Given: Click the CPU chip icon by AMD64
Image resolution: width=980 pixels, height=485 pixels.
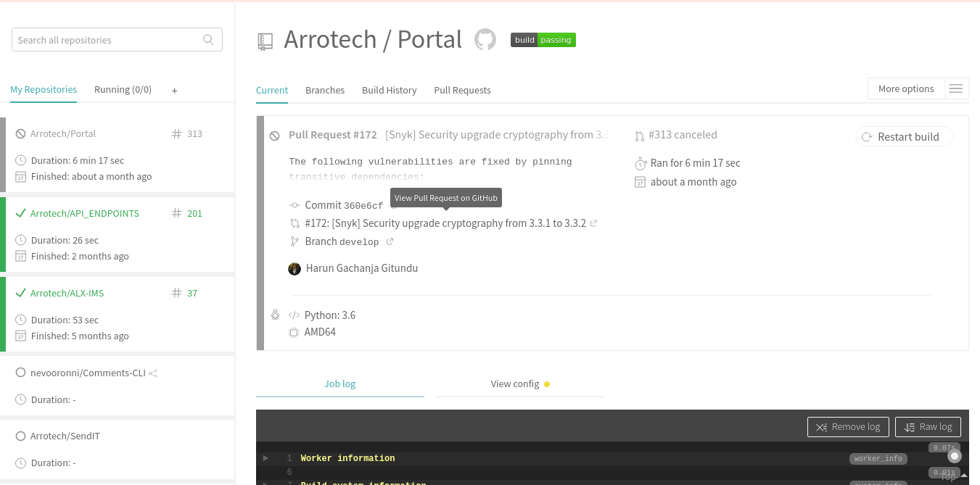Looking at the screenshot, I should [x=294, y=333].
